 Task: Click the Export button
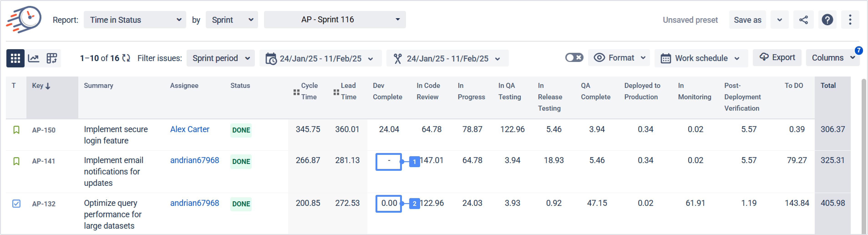(x=777, y=58)
